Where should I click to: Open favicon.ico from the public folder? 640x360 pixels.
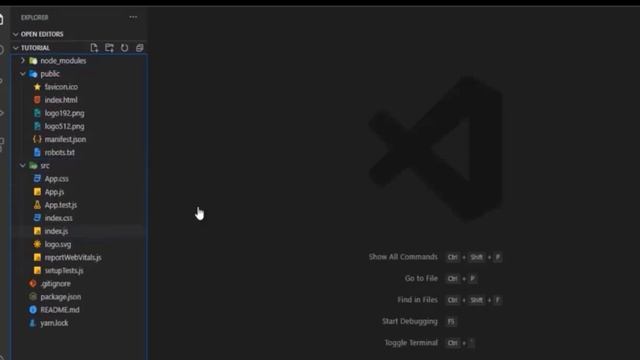(x=61, y=87)
